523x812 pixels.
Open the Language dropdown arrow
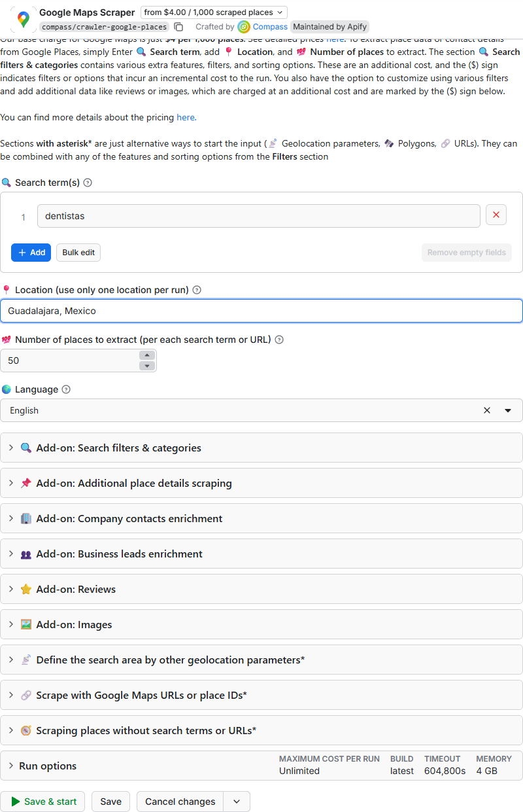tap(508, 410)
